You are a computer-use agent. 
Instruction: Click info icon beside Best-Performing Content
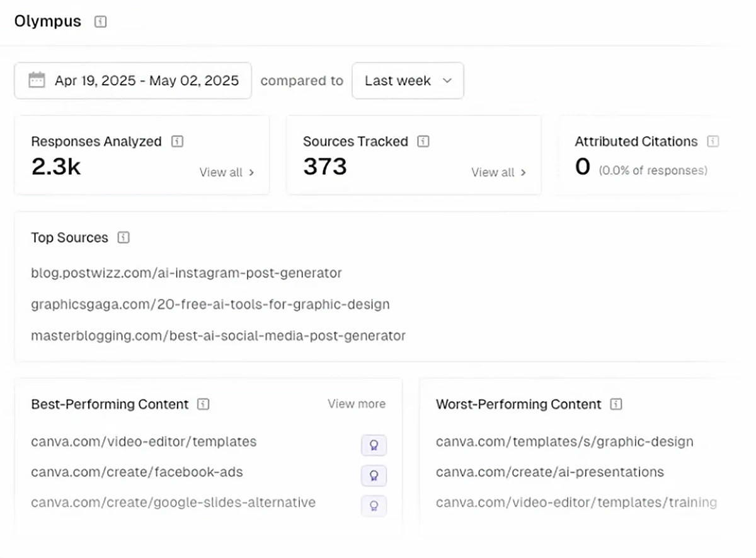click(203, 404)
